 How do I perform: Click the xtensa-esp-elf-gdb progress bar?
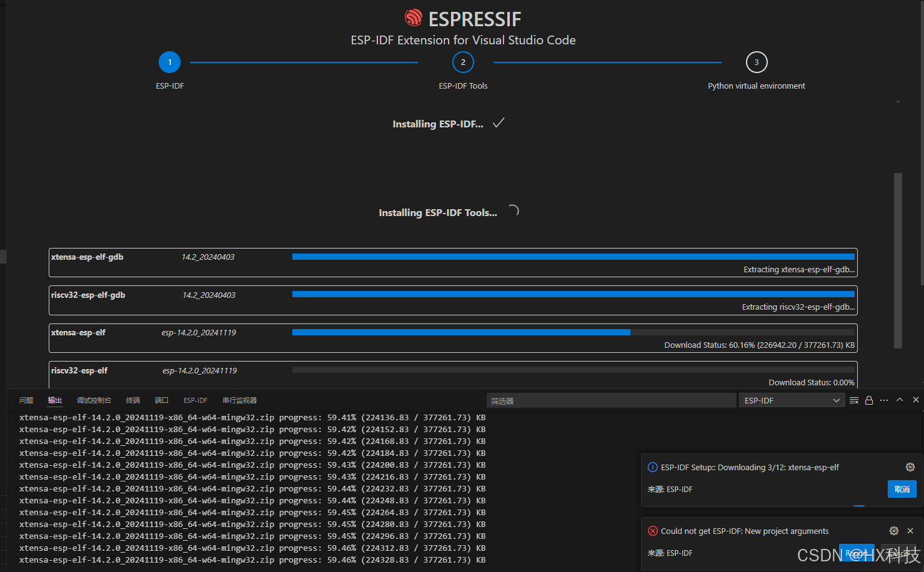(574, 257)
